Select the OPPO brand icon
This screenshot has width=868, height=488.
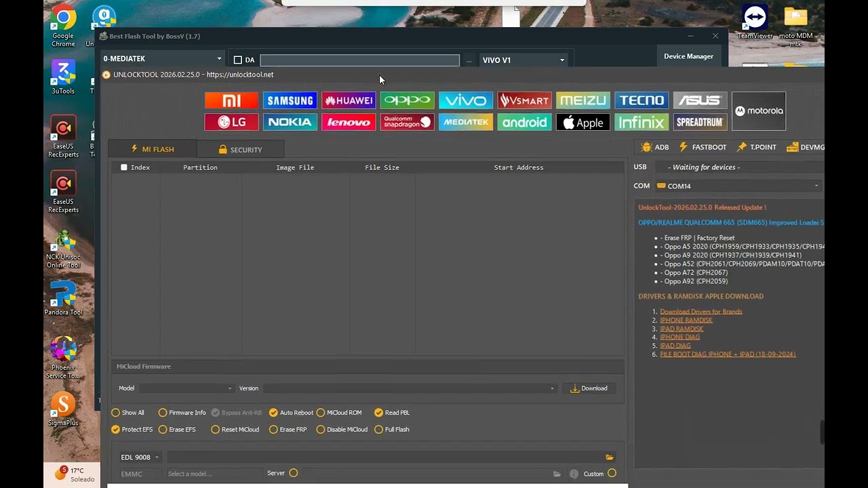[x=407, y=100]
